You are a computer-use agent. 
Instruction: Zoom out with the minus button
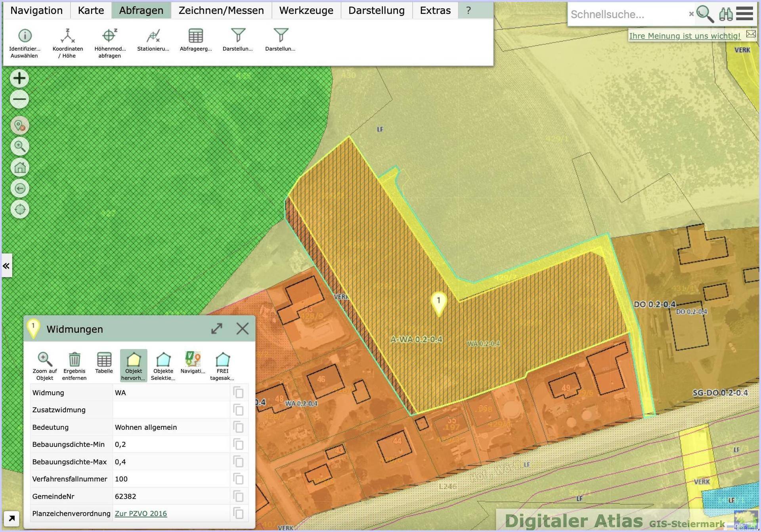(x=19, y=99)
